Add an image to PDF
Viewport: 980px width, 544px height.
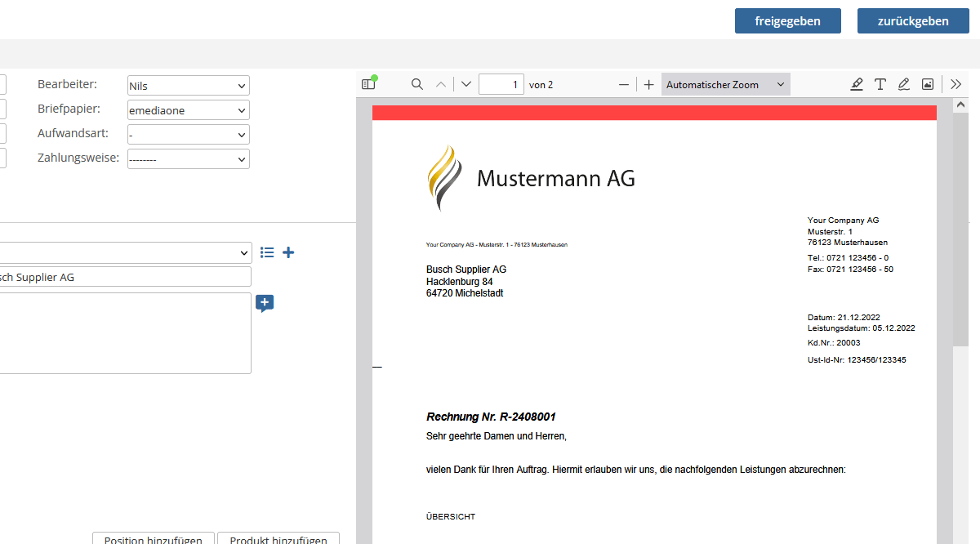pos(928,84)
